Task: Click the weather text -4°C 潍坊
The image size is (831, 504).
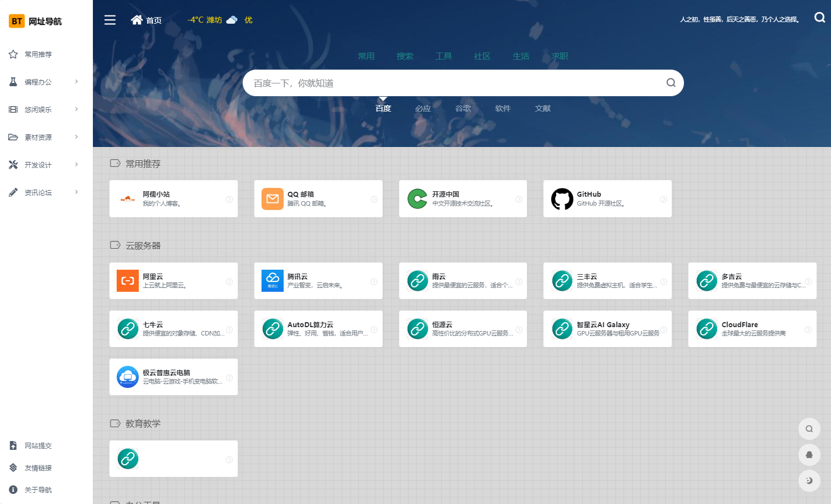Action: [205, 20]
